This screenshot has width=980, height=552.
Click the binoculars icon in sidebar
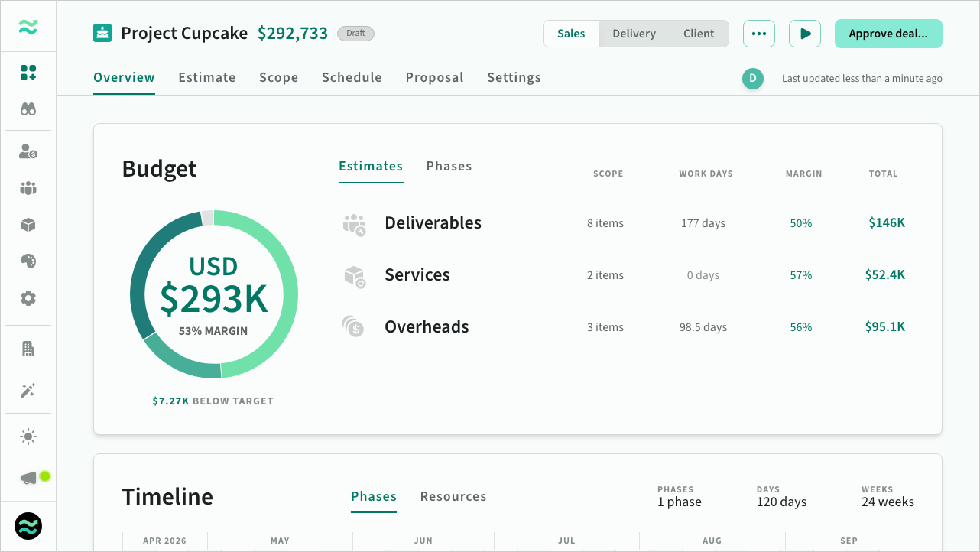click(28, 109)
